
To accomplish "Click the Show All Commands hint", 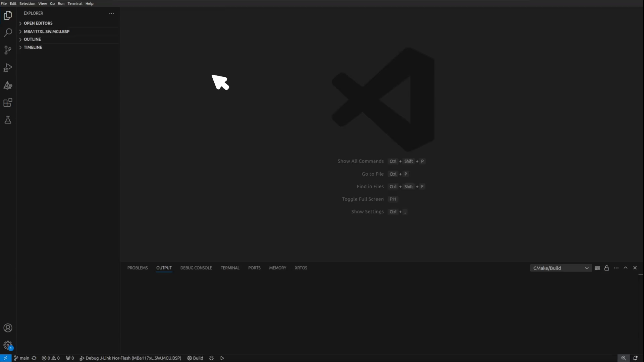I will 361,161.
